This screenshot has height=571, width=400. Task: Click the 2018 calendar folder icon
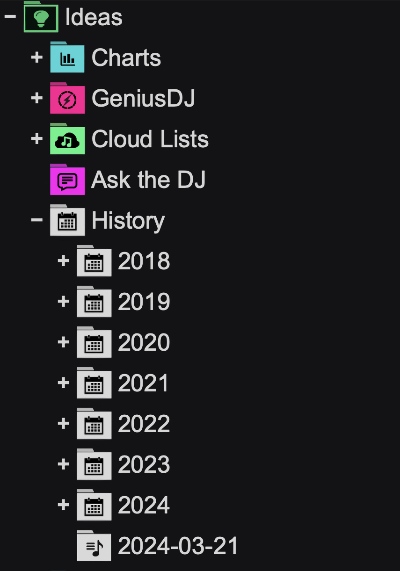(x=94, y=261)
